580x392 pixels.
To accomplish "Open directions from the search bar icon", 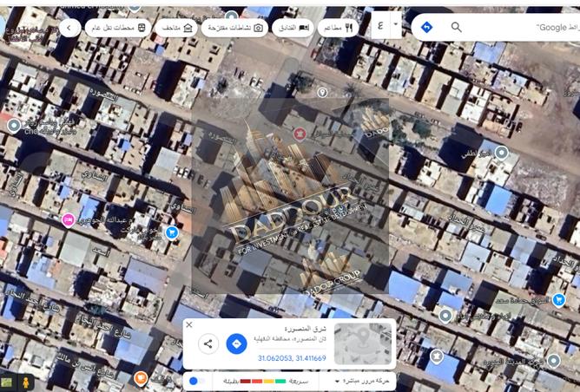I will coord(427,27).
